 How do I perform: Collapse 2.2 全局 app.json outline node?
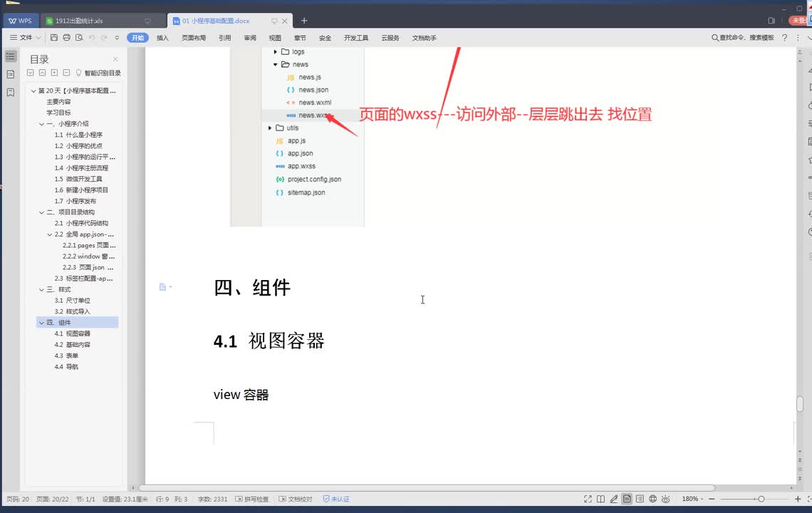(x=50, y=234)
